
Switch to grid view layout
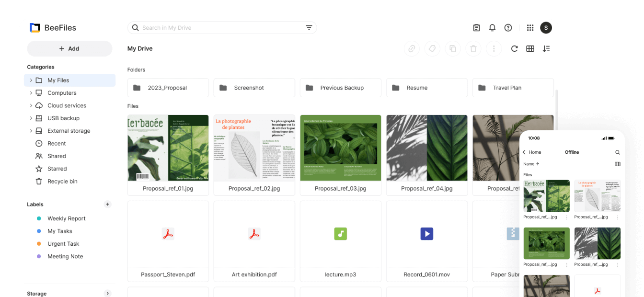[x=530, y=49]
